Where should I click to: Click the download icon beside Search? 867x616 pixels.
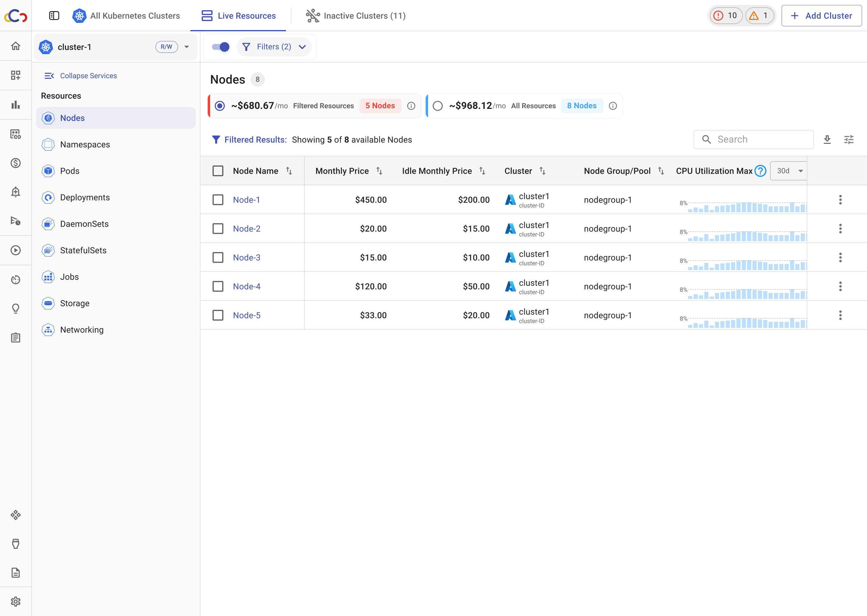tap(827, 140)
